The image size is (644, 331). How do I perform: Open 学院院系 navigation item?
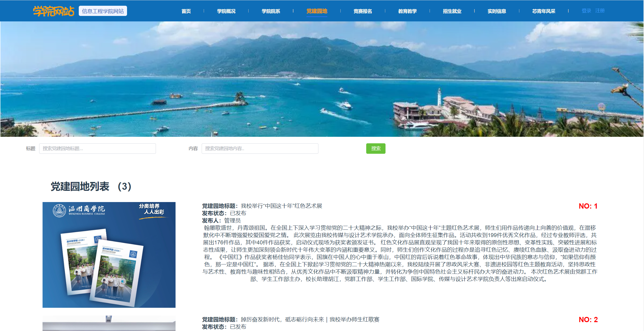point(271,11)
